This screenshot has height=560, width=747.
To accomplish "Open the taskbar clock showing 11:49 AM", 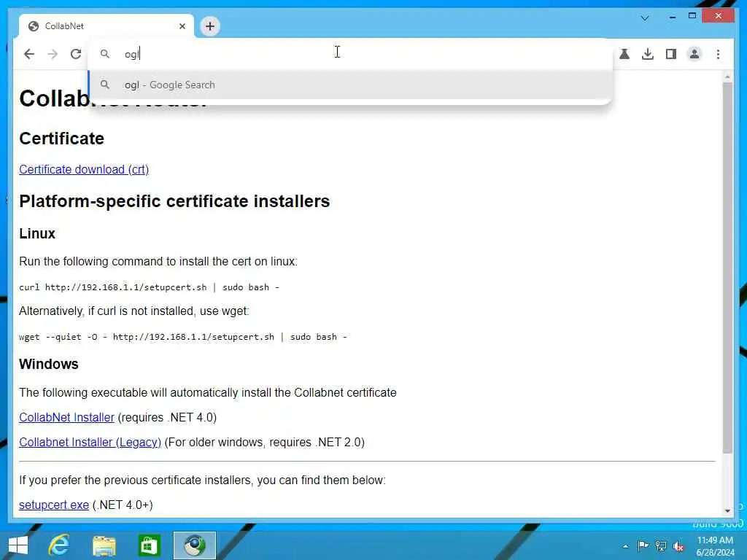I will (x=715, y=545).
